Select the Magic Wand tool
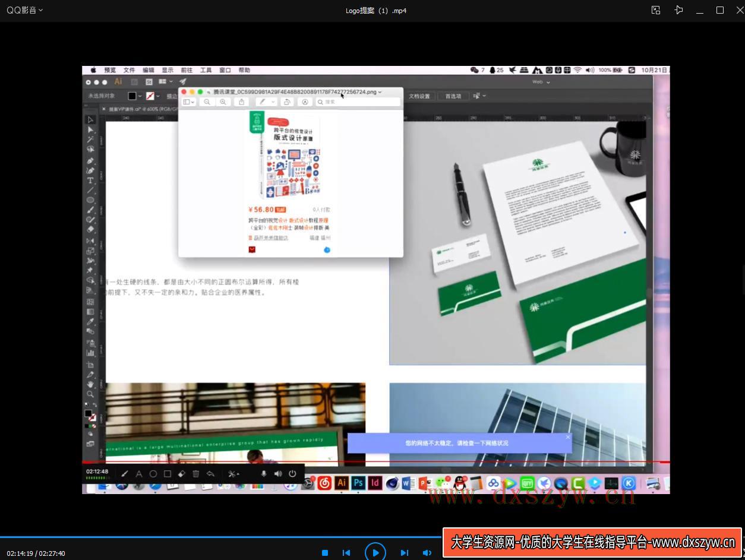Screen dimensions: 745x560 pyautogui.click(x=90, y=140)
